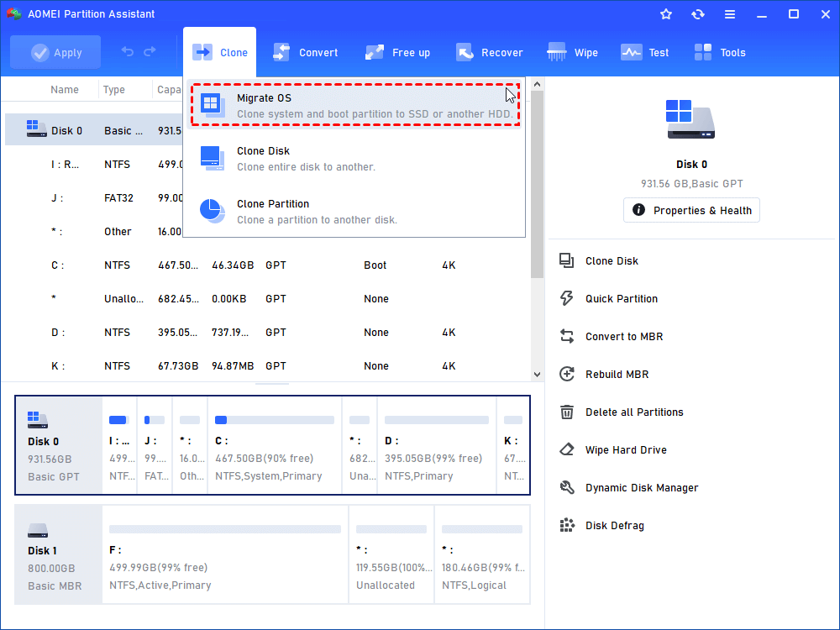Select F: partition block on Disk 1
Viewport: 840px width, 630px height.
(225, 554)
